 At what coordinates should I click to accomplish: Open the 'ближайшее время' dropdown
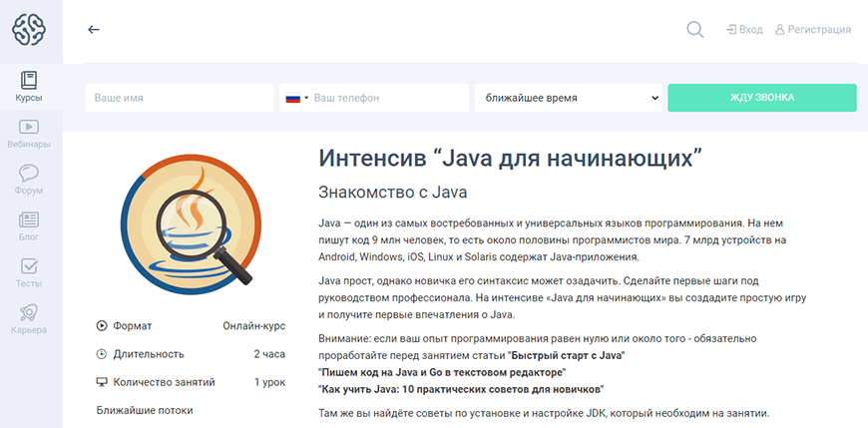568,98
